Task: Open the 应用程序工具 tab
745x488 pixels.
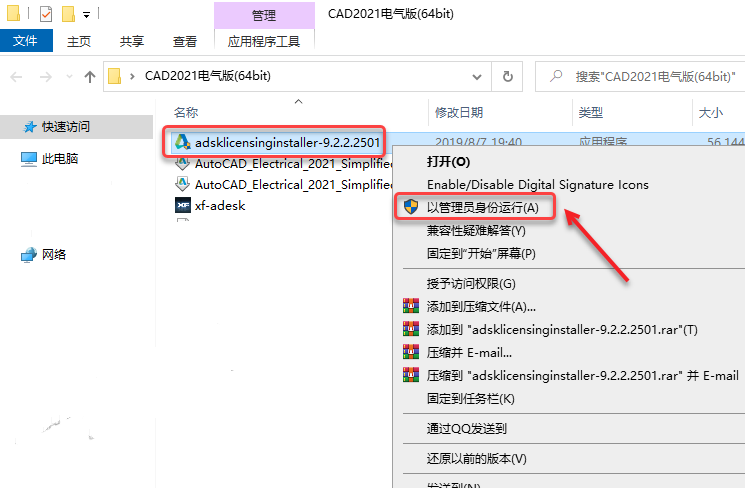Action: point(264,41)
